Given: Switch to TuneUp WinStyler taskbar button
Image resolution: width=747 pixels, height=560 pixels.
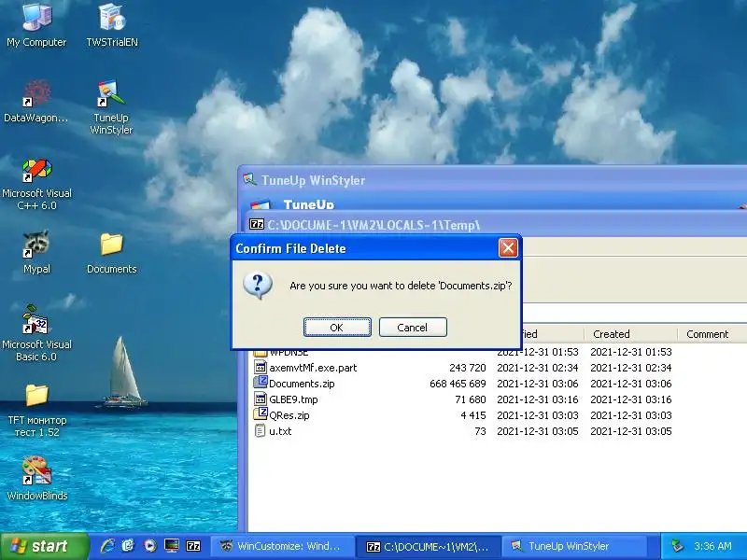Looking at the screenshot, I should pyautogui.click(x=575, y=546).
